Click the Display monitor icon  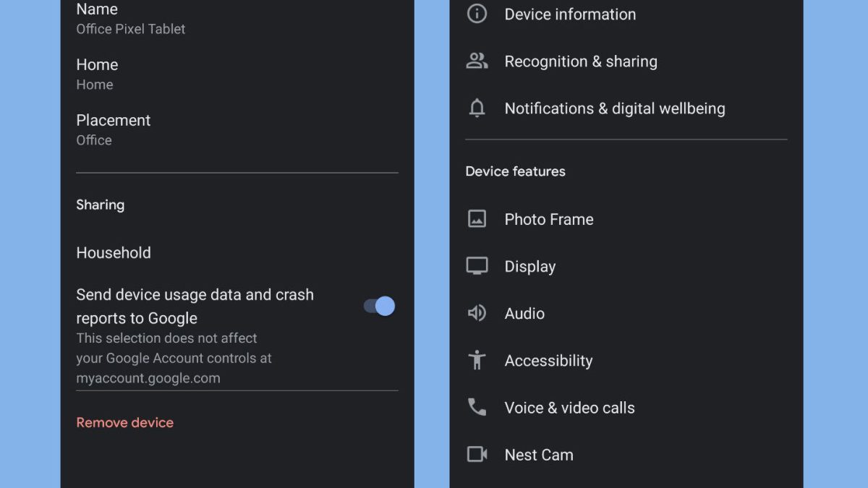(x=477, y=266)
